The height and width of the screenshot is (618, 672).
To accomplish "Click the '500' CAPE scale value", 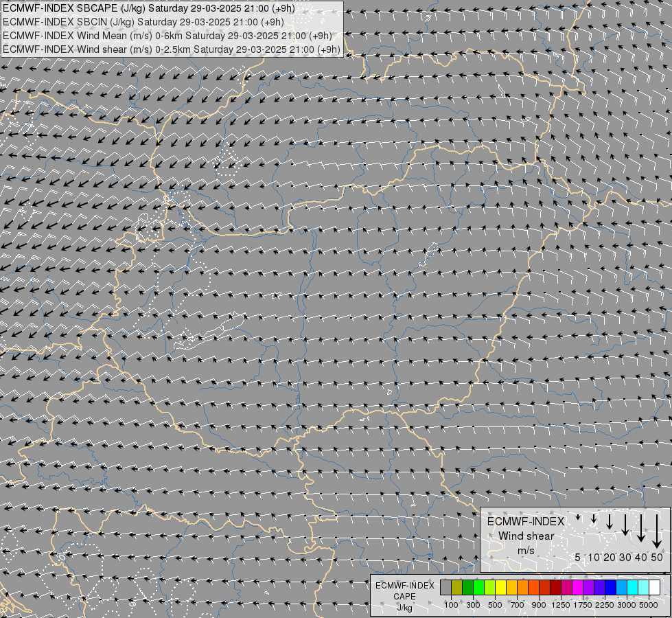I will tap(495, 605).
